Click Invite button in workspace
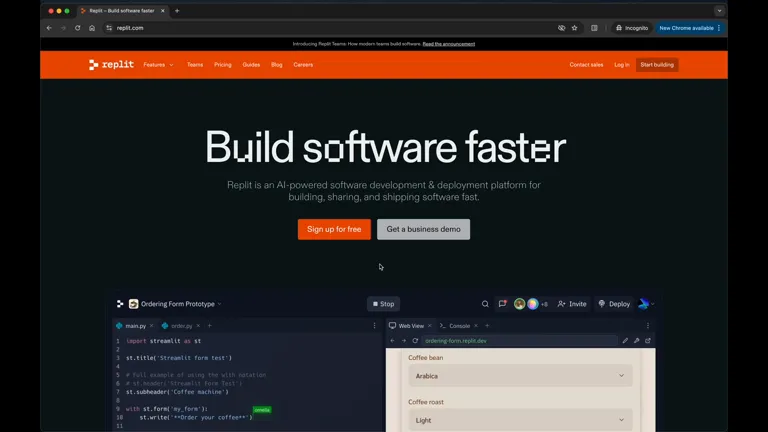 [x=572, y=304]
